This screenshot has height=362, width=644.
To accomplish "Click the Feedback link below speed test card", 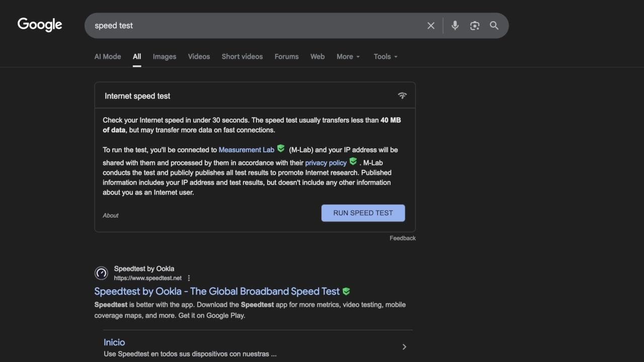I will coord(403,238).
